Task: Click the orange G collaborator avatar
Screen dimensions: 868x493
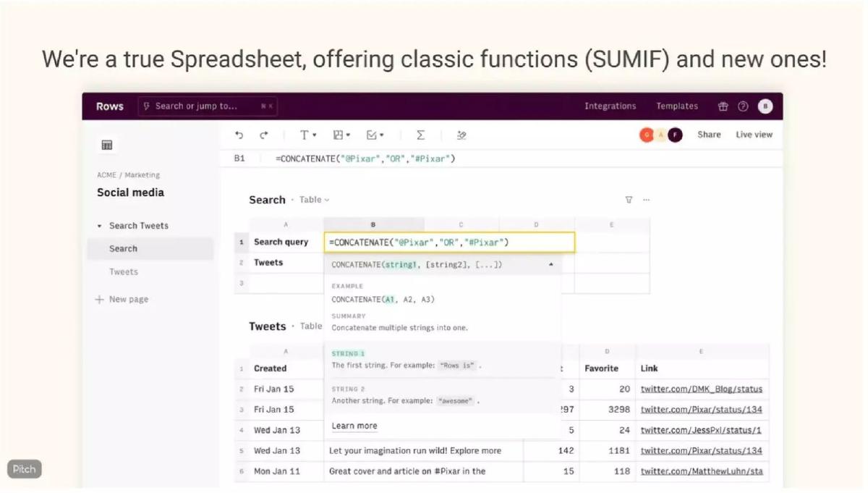Action: 646,135
